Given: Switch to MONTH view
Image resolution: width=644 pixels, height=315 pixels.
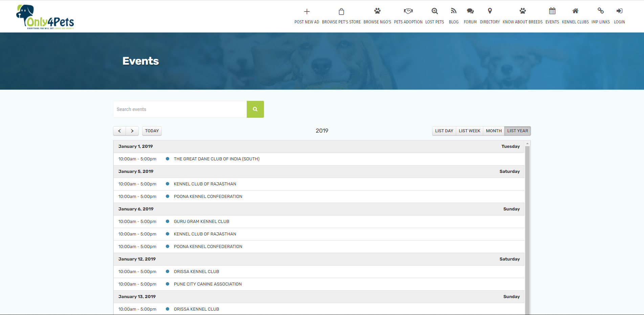Looking at the screenshot, I should tap(494, 131).
